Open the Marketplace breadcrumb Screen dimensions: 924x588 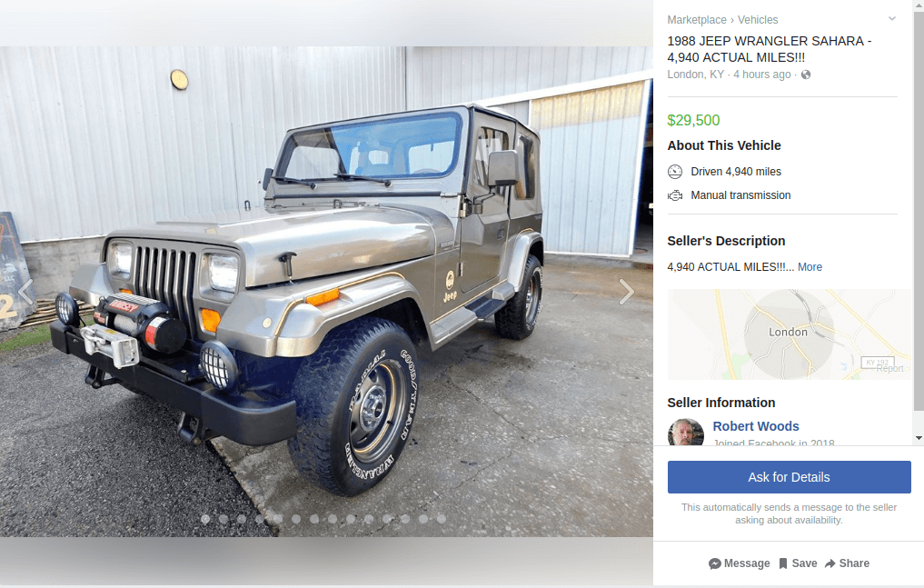tap(697, 19)
